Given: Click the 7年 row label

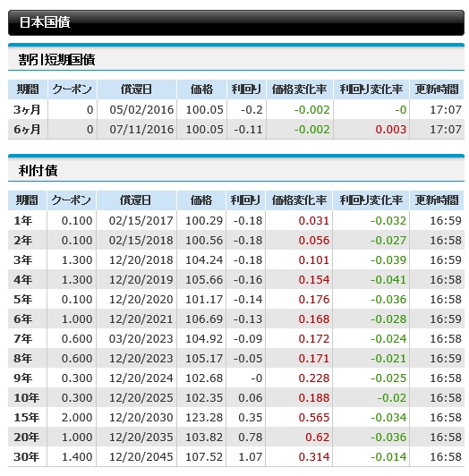Looking at the screenshot, I should (x=22, y=338).
